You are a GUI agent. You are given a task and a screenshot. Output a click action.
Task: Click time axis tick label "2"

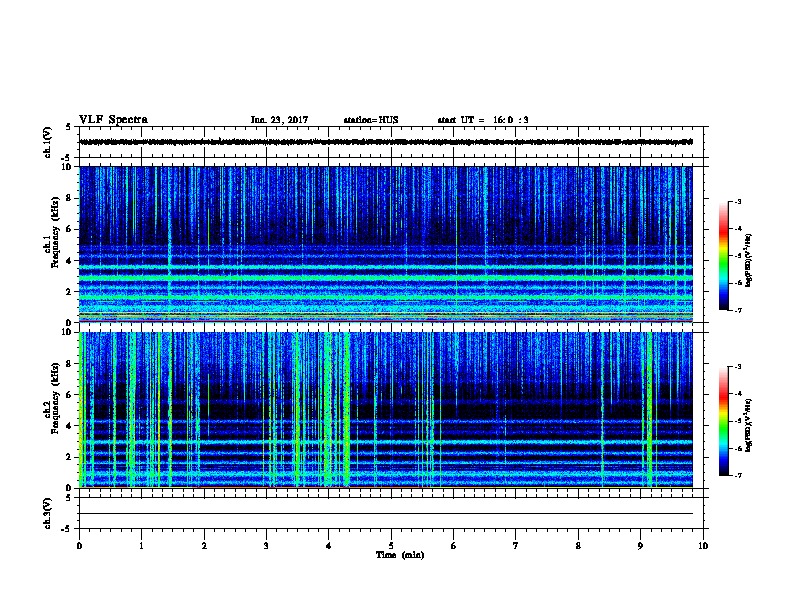click(204, 546)
